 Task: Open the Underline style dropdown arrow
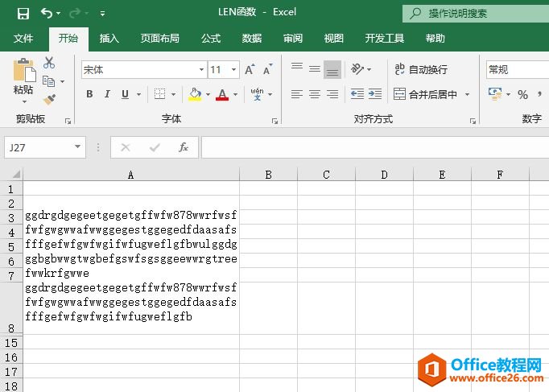(x=139, y=94)
